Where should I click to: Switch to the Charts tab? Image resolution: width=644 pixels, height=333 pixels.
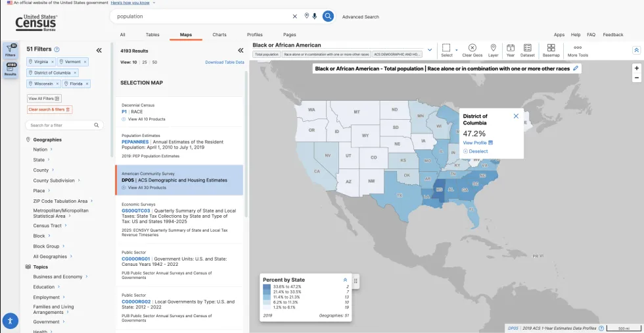coord(219,34)
